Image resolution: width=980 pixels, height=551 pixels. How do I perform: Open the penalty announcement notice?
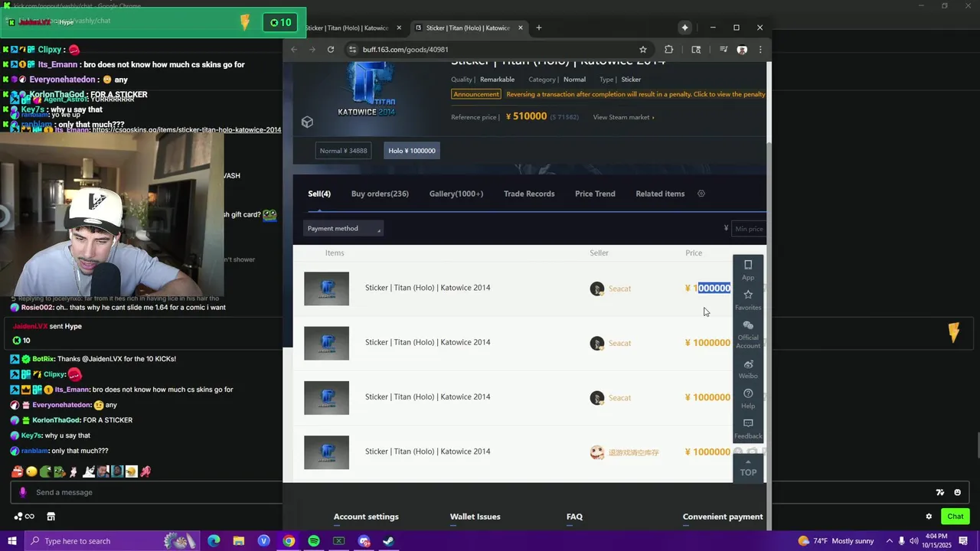tap(635, 94)
